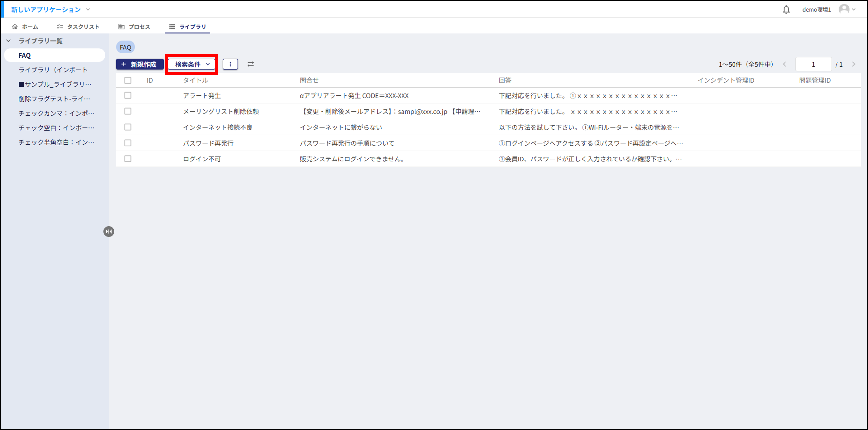
Task: Collapse the sidebar using the edge toggle icon
Action: click(108, 232)
